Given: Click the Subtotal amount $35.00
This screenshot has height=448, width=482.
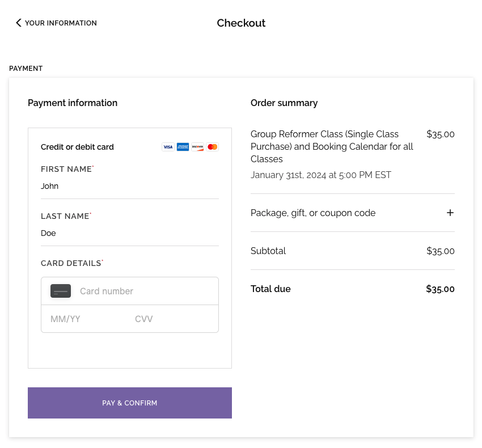Looking at the screenshot, I should (x=441, y=251).
